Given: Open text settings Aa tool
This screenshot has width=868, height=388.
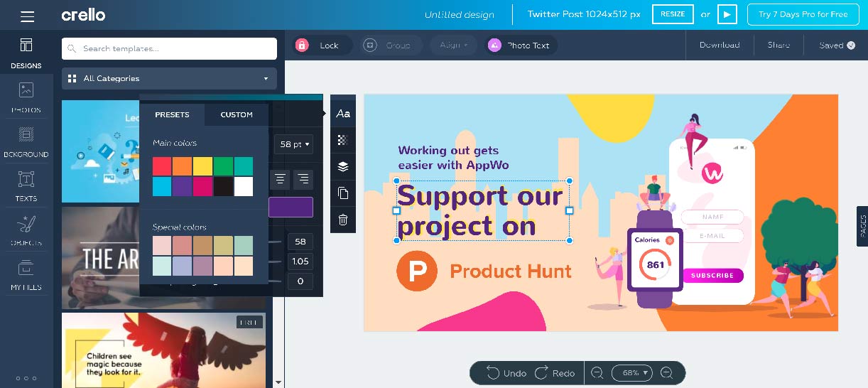Looking at the screenshot, I should (x=343, y=114).
